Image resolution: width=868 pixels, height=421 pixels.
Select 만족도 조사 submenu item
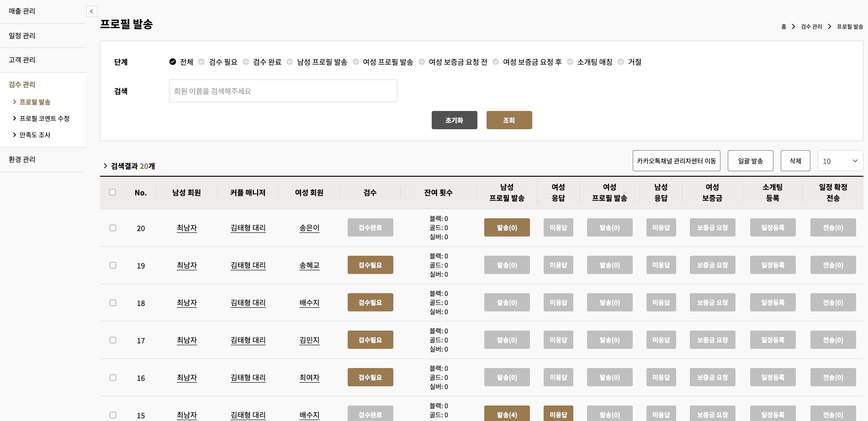[35, 135]
